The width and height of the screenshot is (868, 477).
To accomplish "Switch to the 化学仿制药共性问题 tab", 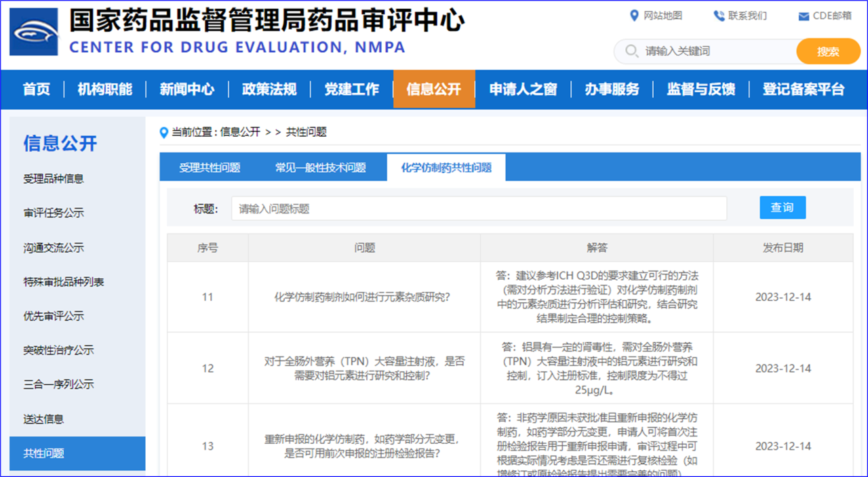I will (x=446, y=167).
